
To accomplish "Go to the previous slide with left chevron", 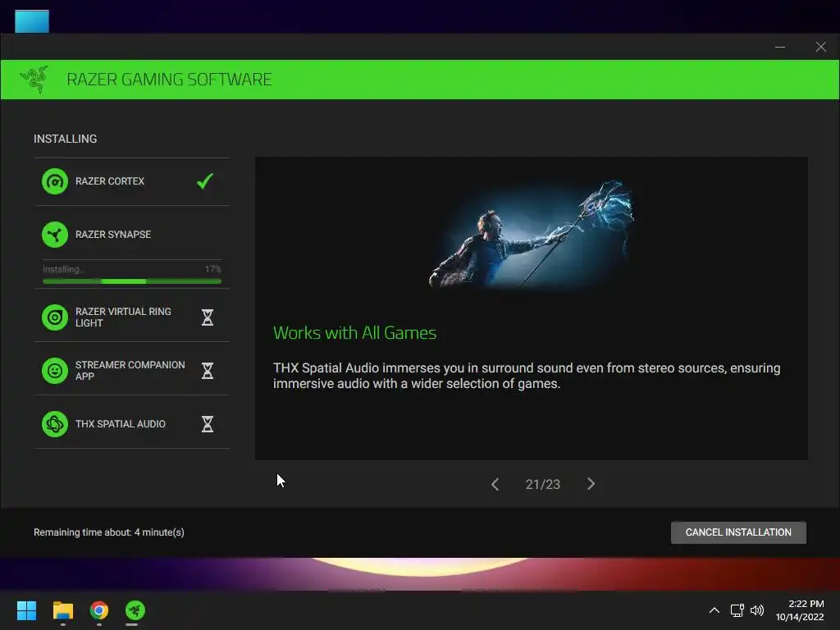I will [495, 484].
